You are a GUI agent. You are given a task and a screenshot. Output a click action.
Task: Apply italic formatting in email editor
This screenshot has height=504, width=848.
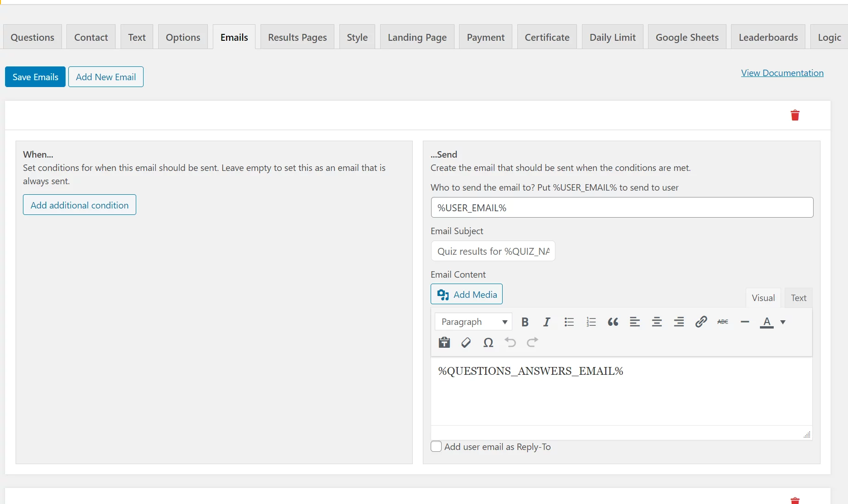point(547,322)
